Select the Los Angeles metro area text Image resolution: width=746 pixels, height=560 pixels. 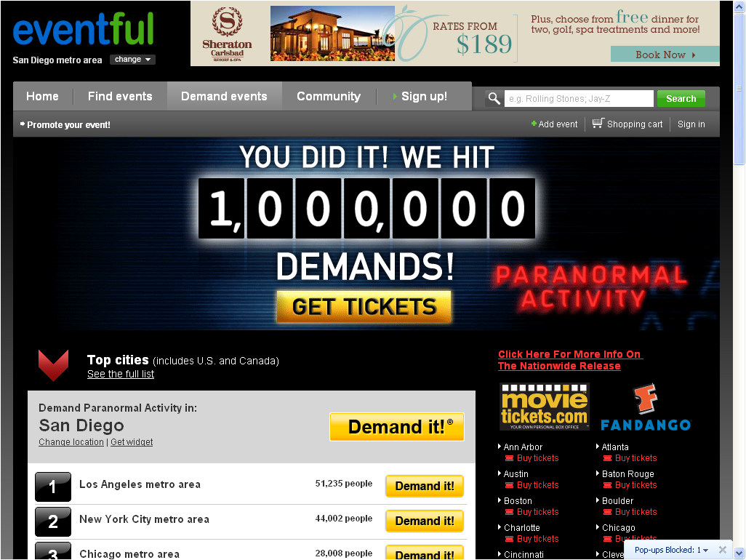(140, 484)
